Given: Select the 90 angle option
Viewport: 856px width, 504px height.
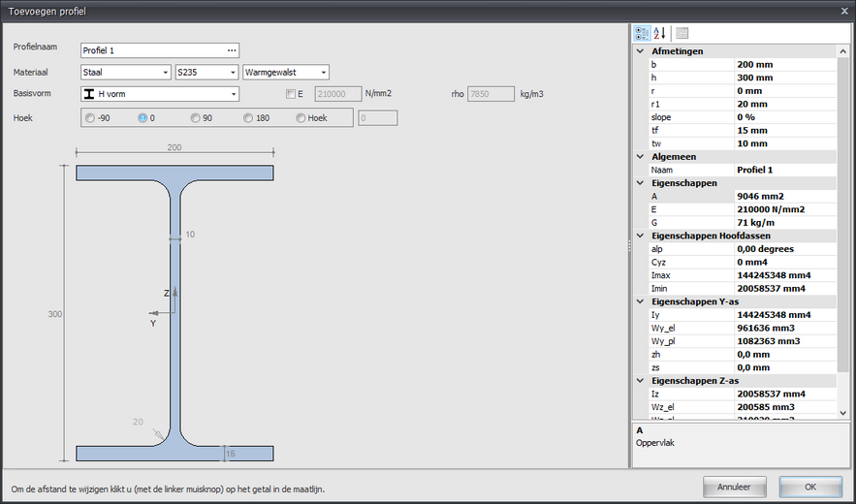Looking at the screenshot, I should [195, 118].
